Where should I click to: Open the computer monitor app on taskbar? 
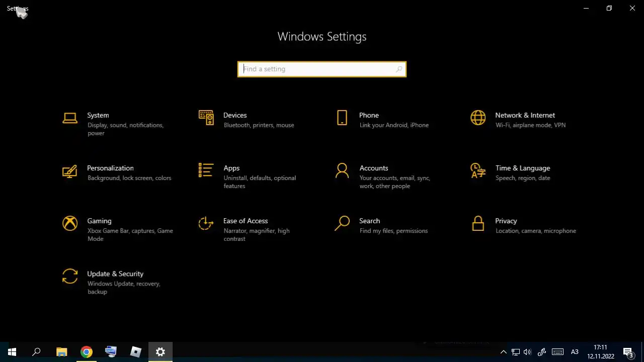tap(111, 352)
